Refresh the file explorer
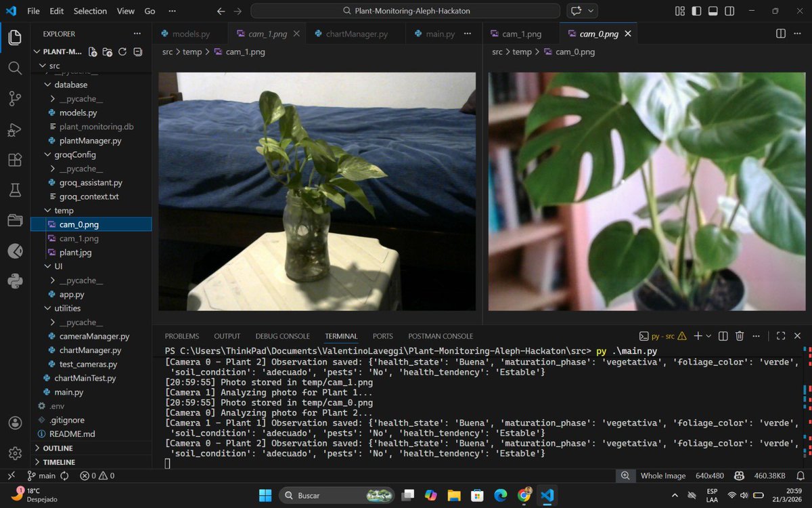 [122, 51]
